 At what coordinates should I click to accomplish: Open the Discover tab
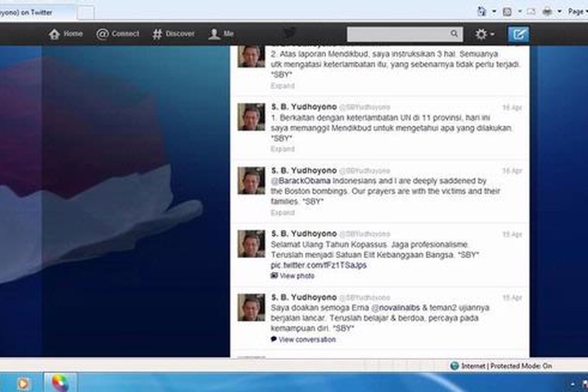tap(173, 34)
